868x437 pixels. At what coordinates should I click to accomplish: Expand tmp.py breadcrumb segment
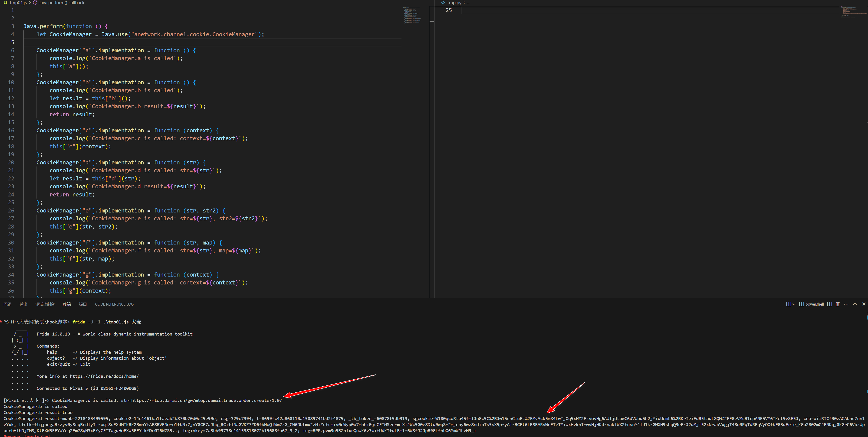[454, 3]
